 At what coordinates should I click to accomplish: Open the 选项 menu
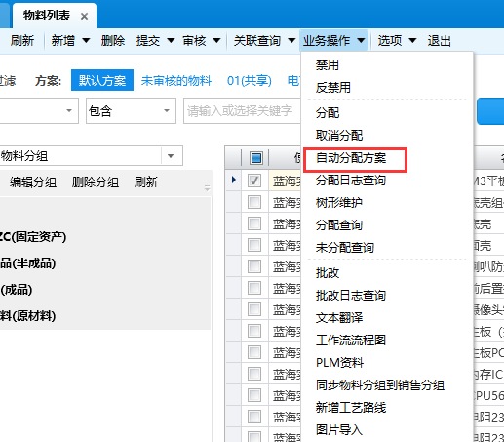click(x=390, y=41)
